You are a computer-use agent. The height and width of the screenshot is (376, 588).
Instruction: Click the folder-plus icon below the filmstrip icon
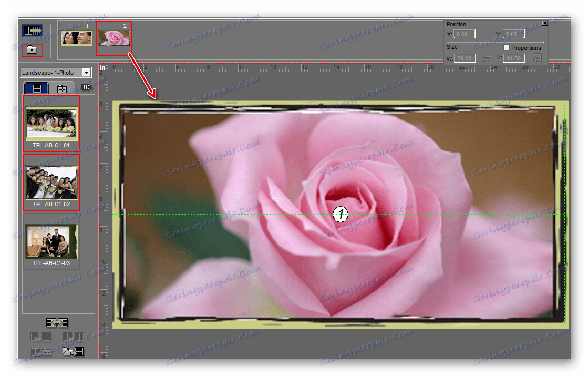32,50
